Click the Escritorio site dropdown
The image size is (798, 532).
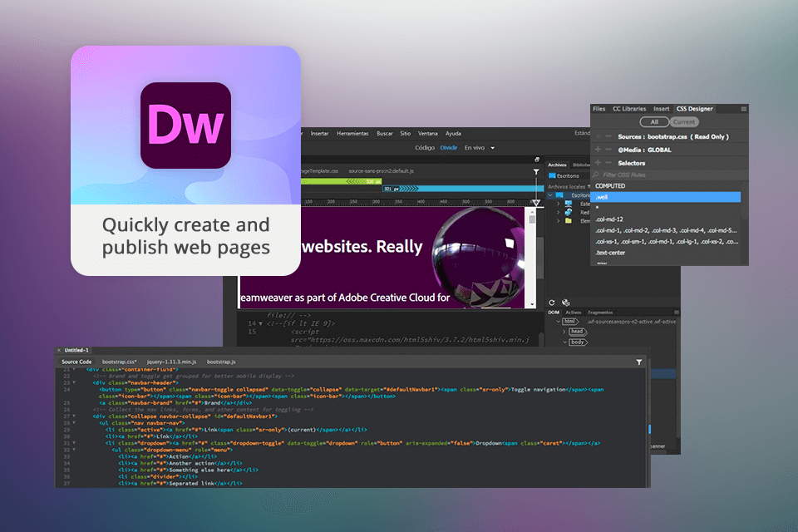coord(567,175)
